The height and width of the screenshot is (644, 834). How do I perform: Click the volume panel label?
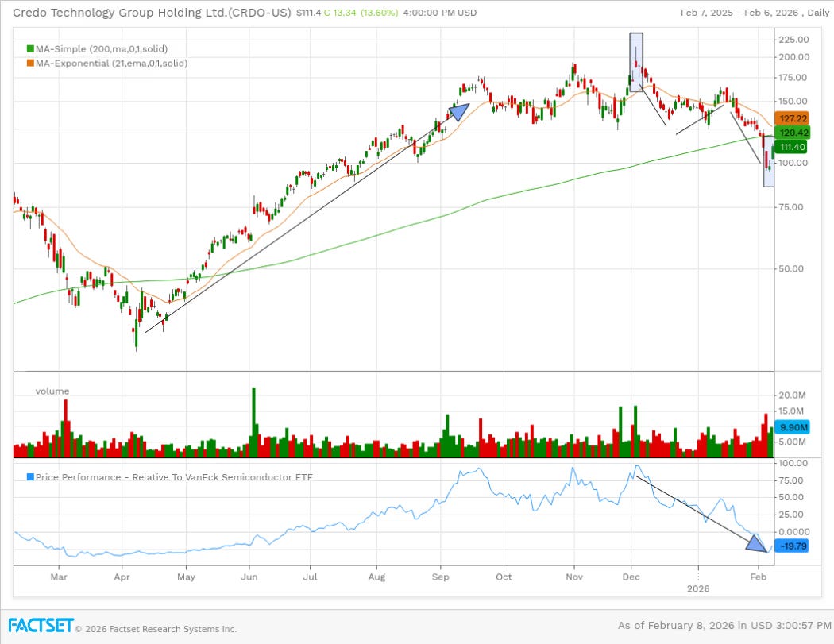[x=52, y=391]
